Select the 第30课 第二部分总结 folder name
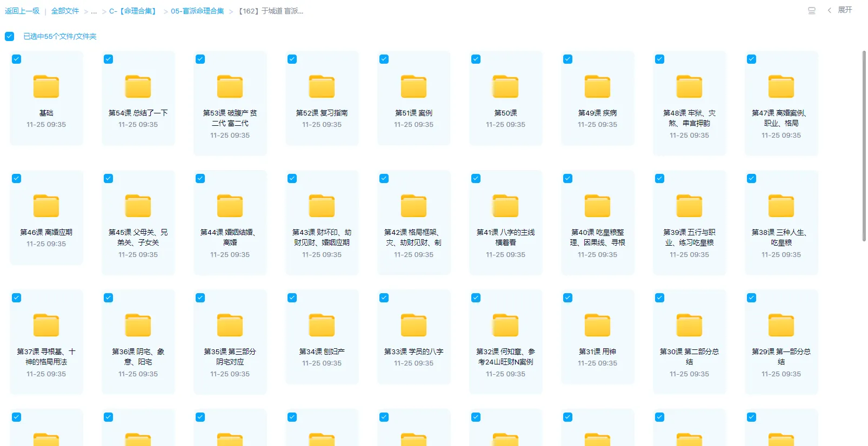868x446 pixels. (x=689, y=356)
